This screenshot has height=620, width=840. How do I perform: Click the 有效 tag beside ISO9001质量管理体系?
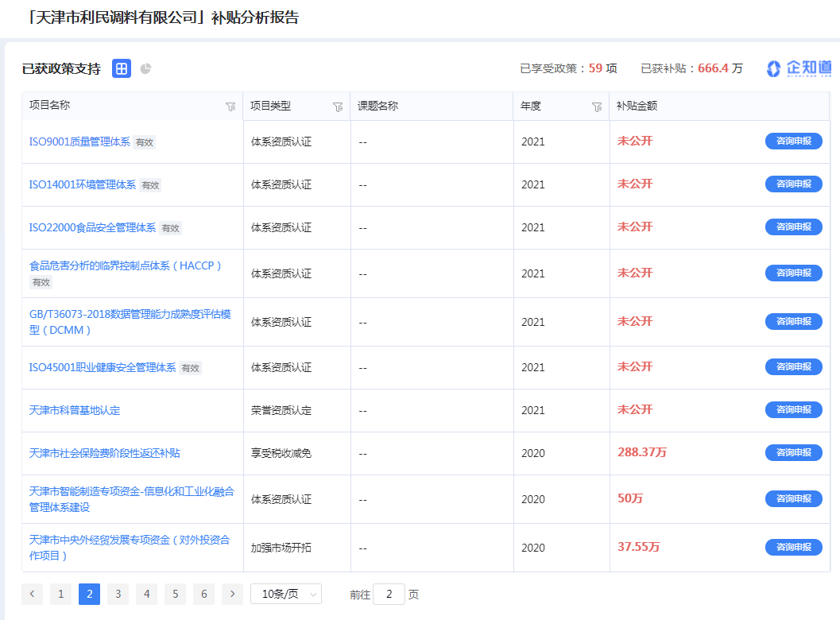coord(145,142)
